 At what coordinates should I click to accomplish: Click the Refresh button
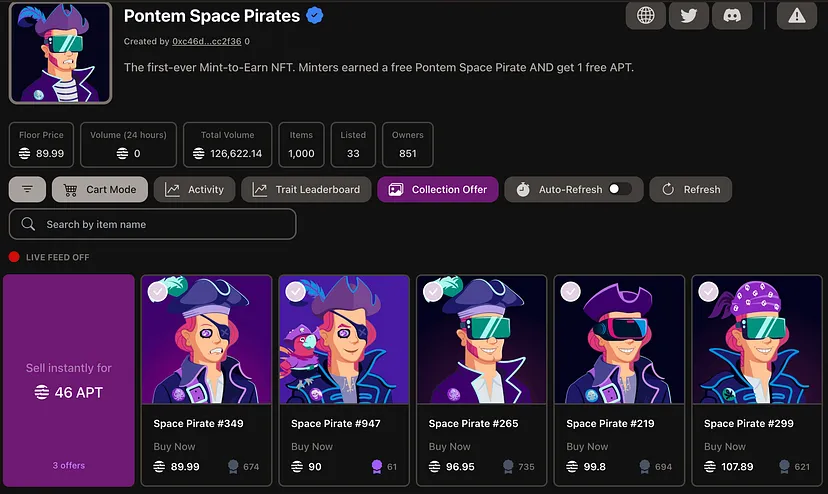point(691,189)
